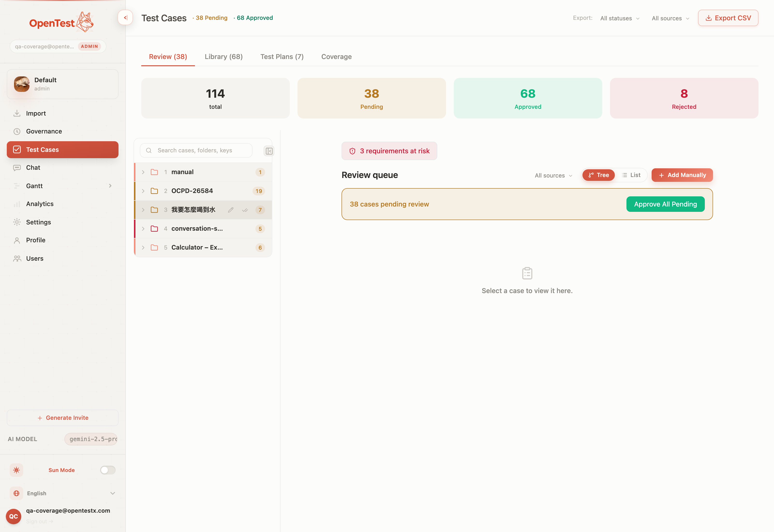The image size is (774, 532).
Task: Toggle the Sun Mode switch
Action: [x=108, y=470]
